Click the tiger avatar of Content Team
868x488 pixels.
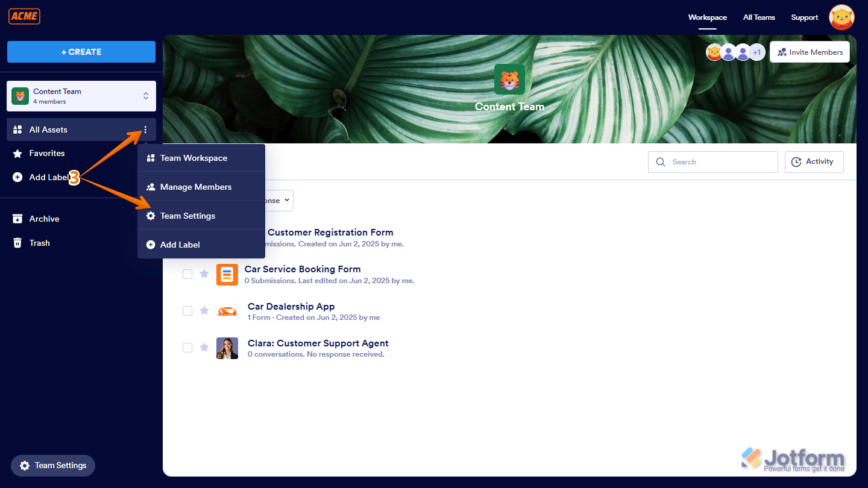[509, 79]
